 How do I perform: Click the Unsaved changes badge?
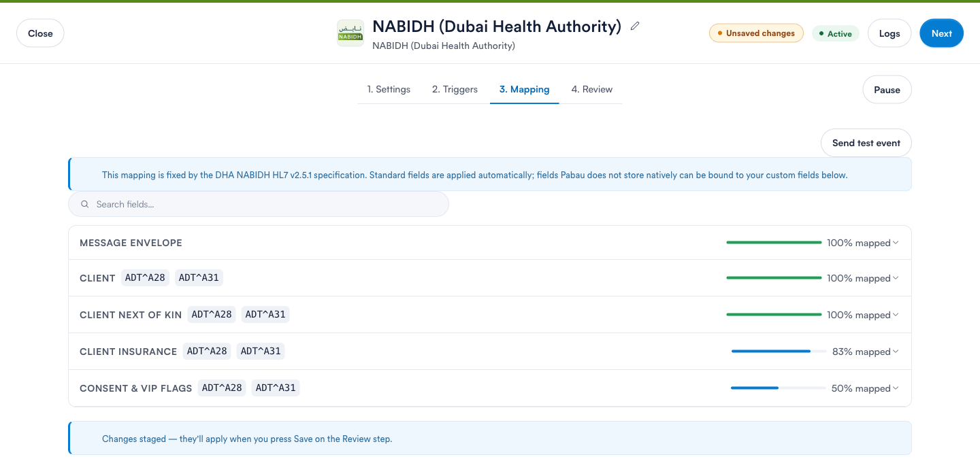pos(756,33)
